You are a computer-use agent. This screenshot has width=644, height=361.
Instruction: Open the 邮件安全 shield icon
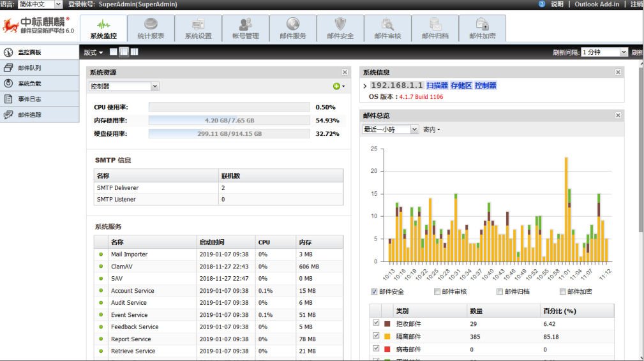340,25
